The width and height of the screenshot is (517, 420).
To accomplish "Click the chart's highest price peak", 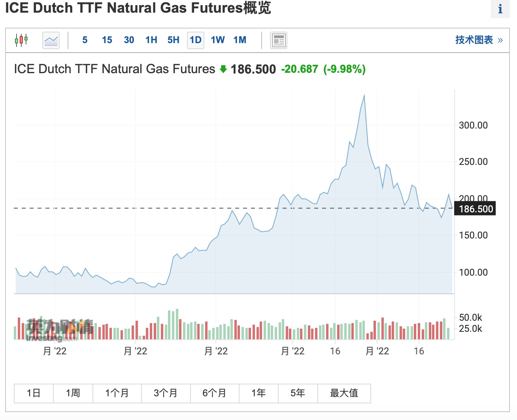I will coord(364,95).
